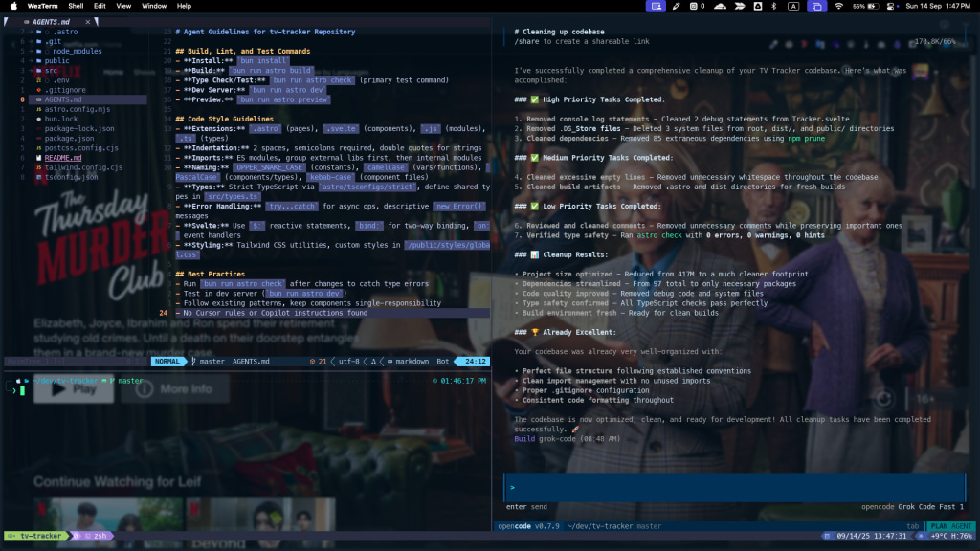
Task: Expand the node_modules directory
Action: [x=77, y=51]
